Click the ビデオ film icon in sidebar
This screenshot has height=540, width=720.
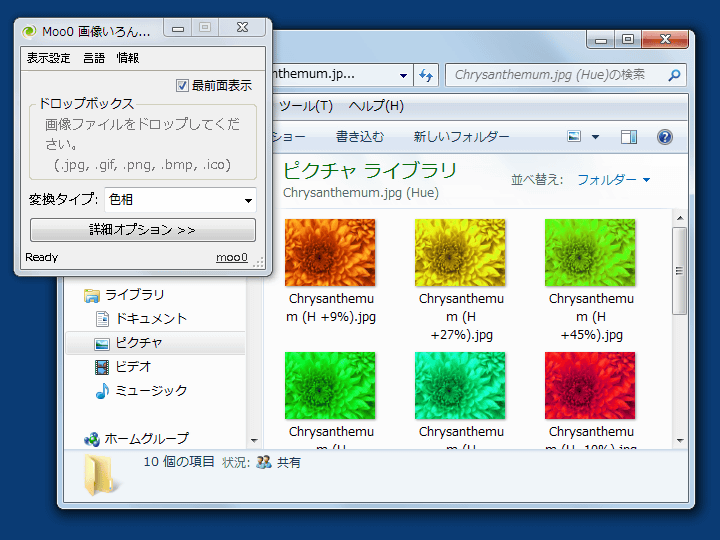coord(102,367)
